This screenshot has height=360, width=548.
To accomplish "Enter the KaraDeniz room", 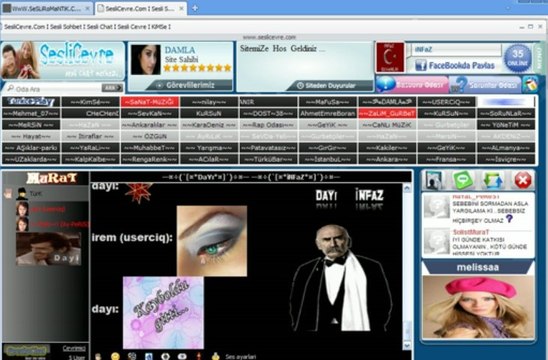I will (x=209, y=125).
